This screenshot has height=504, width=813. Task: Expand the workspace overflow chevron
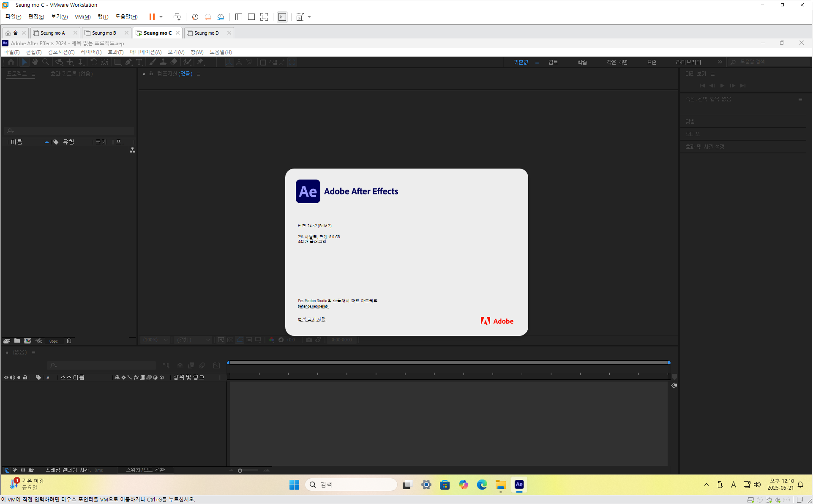[x=720, y=62]
